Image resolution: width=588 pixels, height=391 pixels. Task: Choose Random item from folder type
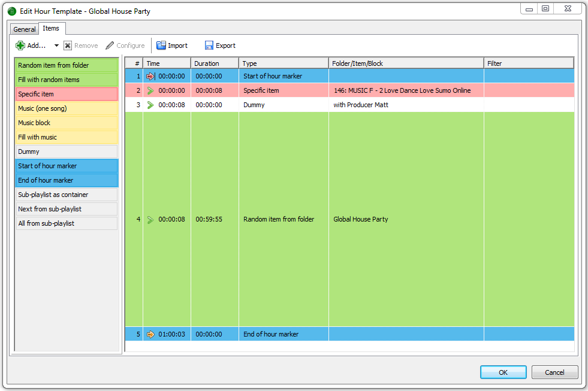(67, 65)
